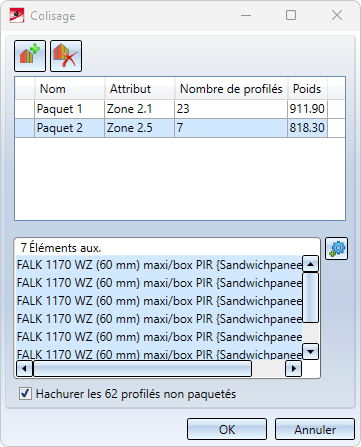Click the delete package icon

(66, 56)
